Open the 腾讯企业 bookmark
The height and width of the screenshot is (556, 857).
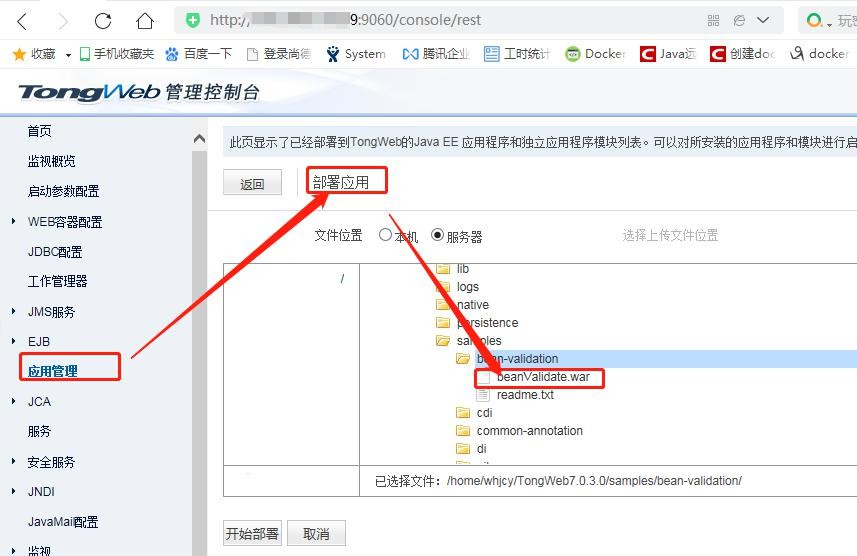pos(436,54)
